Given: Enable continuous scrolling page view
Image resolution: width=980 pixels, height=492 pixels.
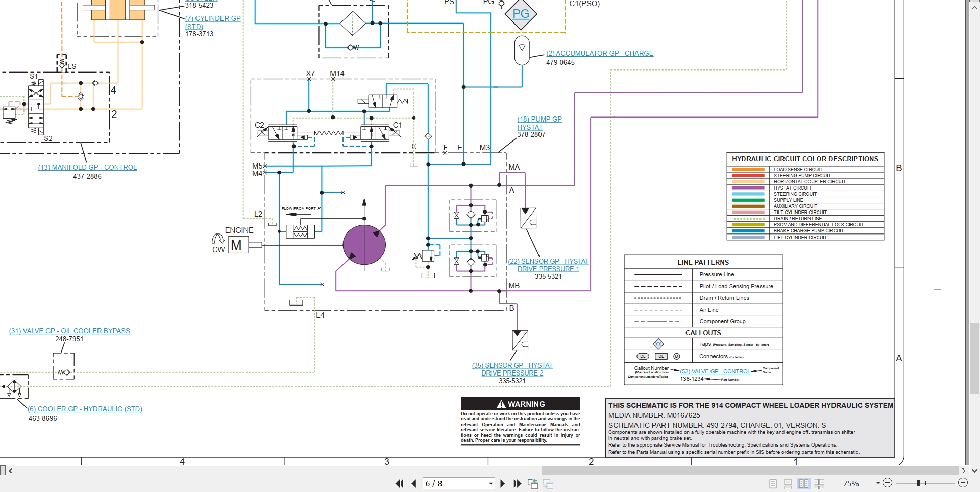Looking at the screenshot, I should coord(788,483).
